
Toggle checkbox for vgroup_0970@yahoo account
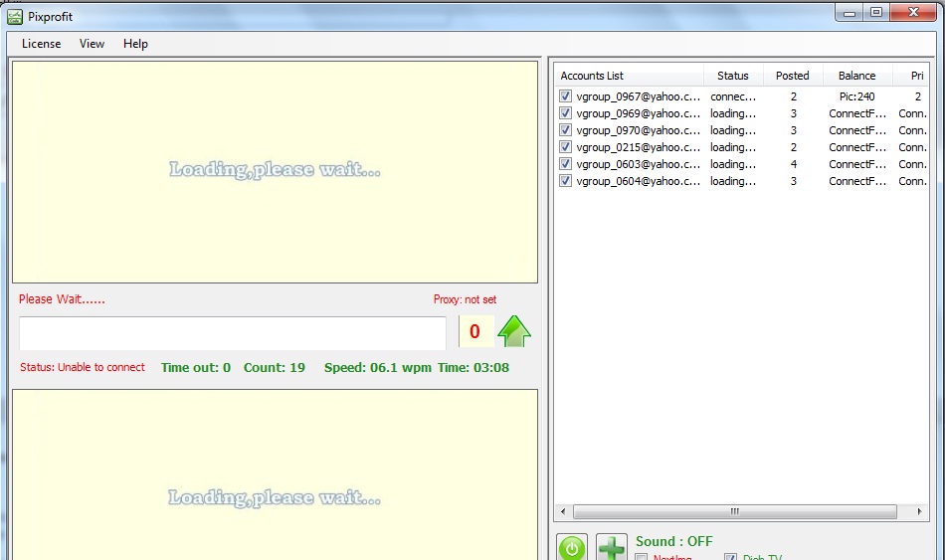pyautogui.click(x=565, y=129)
